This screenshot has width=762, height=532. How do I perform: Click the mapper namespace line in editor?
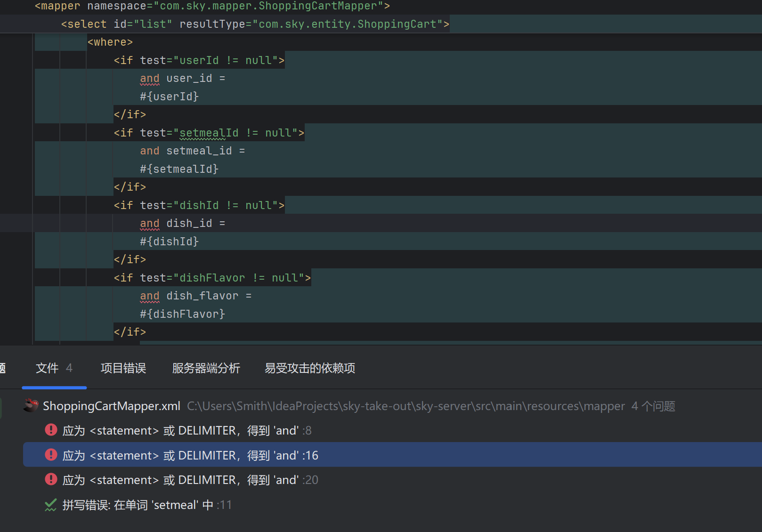pos(212,6)
